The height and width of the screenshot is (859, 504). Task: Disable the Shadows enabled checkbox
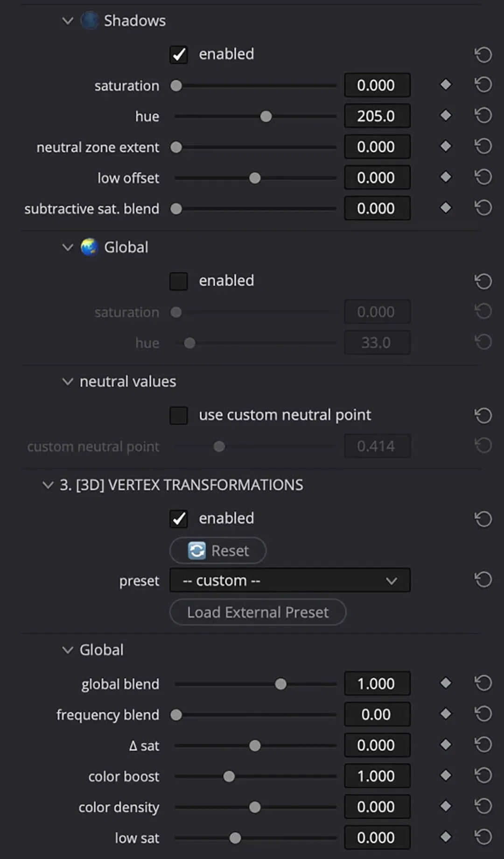click(x=178, y=55)
